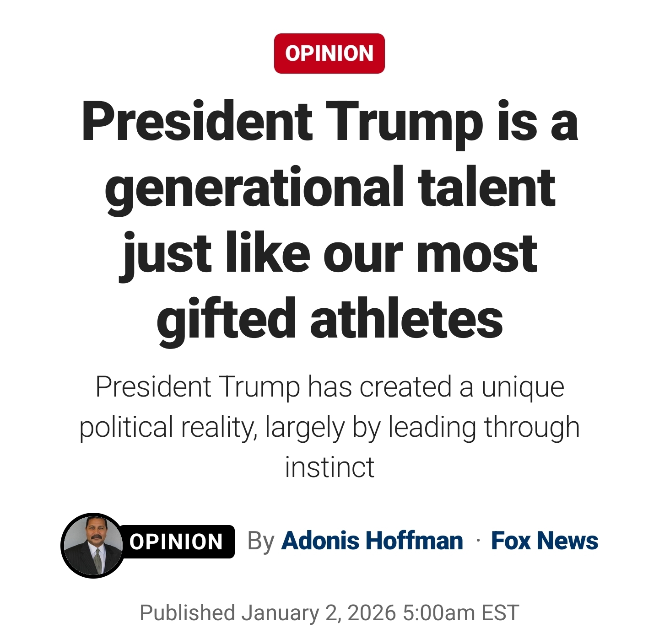Viewport: 659px width, 644px height.
Task: Click the word "instinct" in the subheadline
Action: 329,467
